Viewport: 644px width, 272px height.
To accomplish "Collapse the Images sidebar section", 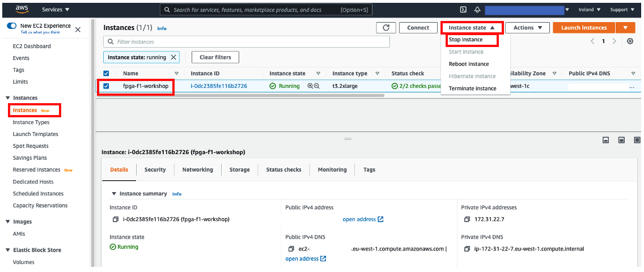I will [x=8, y=222].
